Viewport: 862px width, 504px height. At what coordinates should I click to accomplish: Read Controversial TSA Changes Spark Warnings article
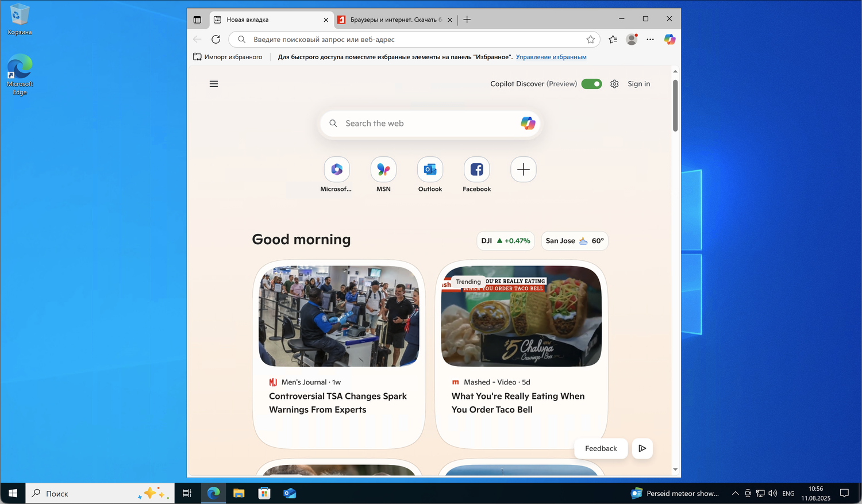[338, 403]
